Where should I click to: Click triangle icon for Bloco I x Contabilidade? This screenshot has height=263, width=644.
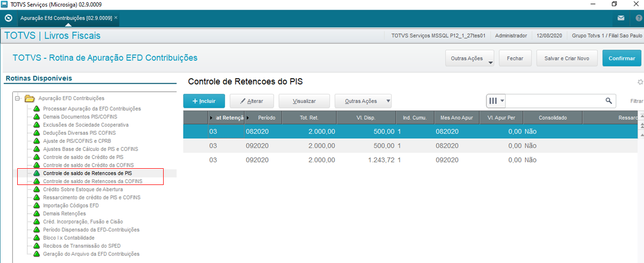click(x=36, y=238)
